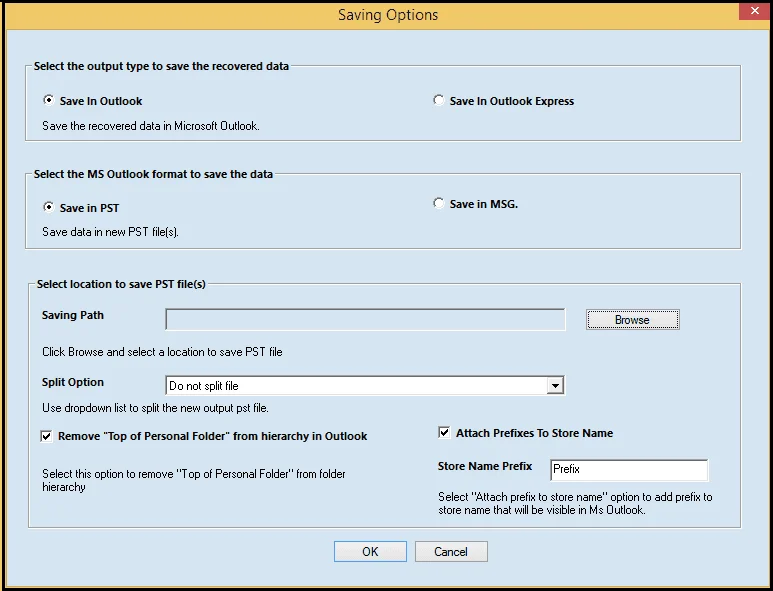Focus the Store Name Prefix text box
Viewport: 773px width, 591px height.
click(x=629, y=470)
